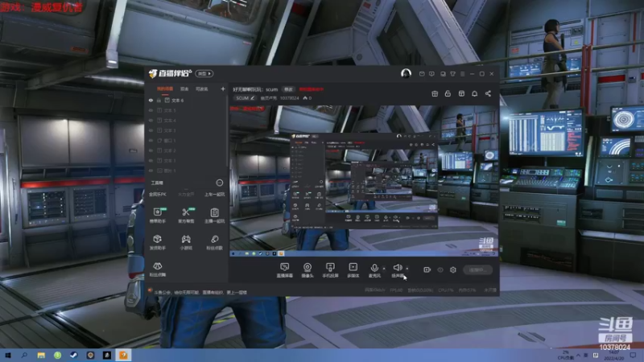Add a new scene with plus icon
The image size is (644, 362).
[x=223, y=88]
